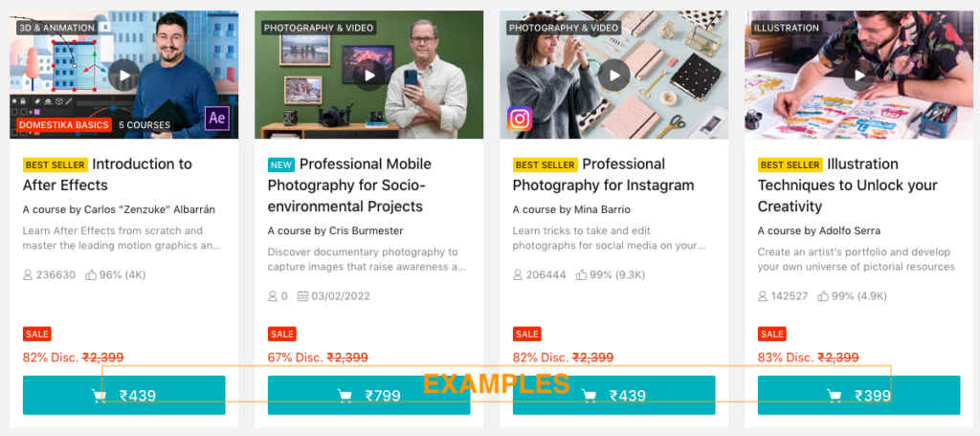This screenshot has width=980, height=436.
Task: Open the 3D & Animation category tag
Action: [56, 28]
